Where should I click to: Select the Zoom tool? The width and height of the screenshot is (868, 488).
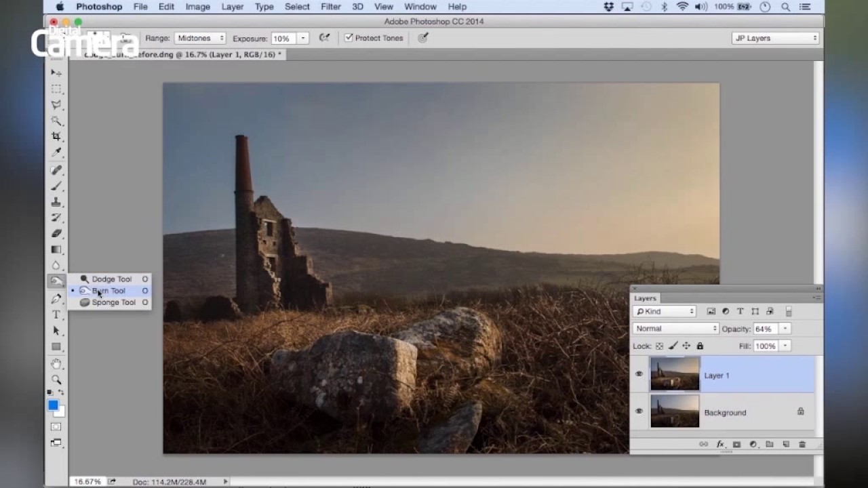[x=56, y=380]
